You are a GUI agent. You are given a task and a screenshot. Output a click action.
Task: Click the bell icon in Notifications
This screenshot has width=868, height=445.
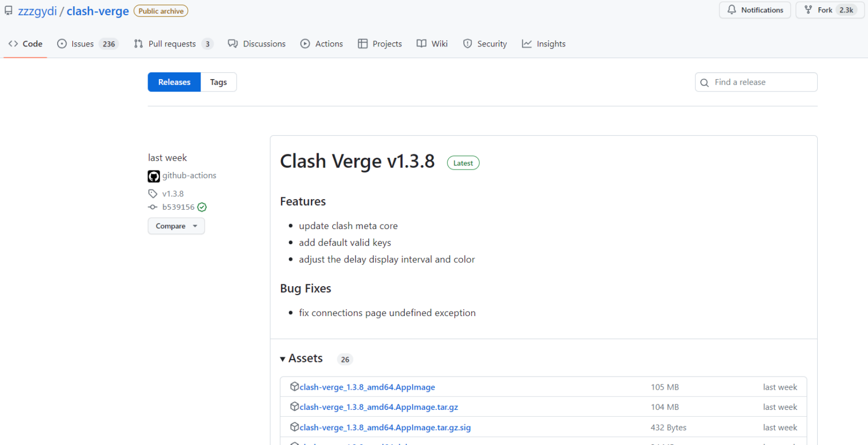pyautogui.click(x=732, y=10)
